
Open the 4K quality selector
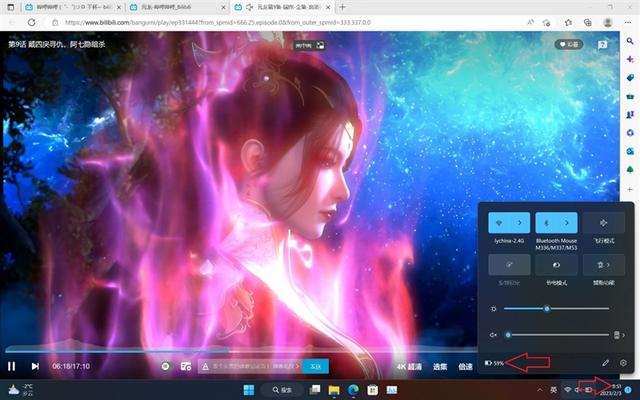pos(409,367)
